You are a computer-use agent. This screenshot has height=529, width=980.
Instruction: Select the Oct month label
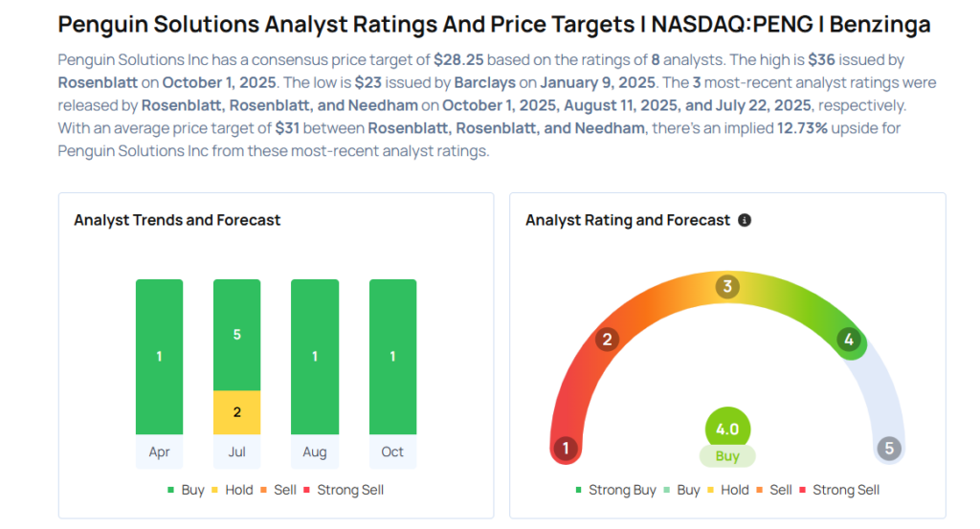392,452
